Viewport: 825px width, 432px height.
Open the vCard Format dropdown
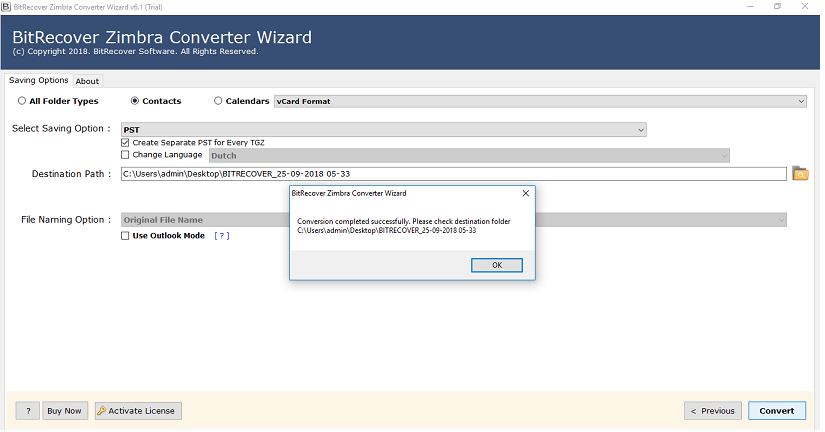(540, 101)
